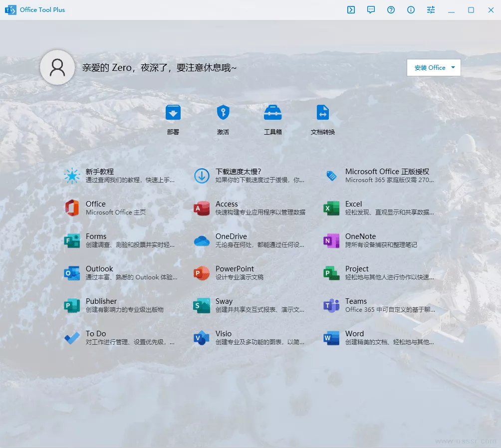Click Microsoft Office 正版授权 title
The height and width of the screenshot is (448, 501).
tap(387, 172)
